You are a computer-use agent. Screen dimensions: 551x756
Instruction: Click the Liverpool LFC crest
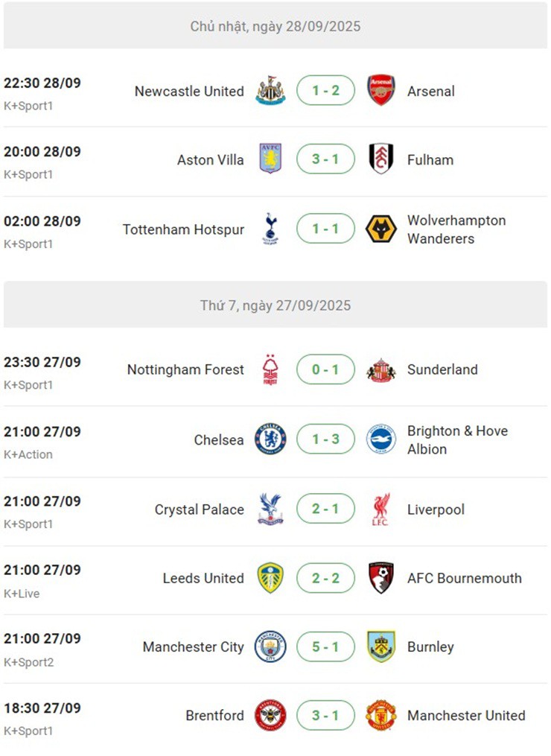pos(381,509)
